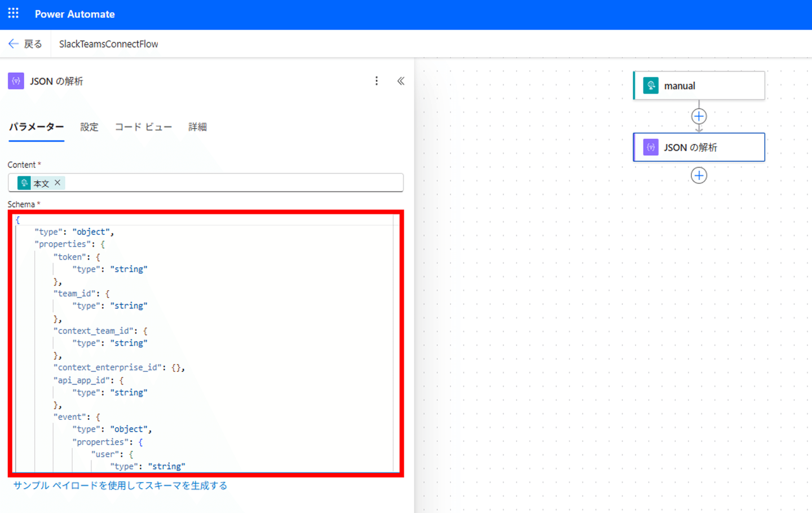Click the manual trigger node icon

click(651, 86)
